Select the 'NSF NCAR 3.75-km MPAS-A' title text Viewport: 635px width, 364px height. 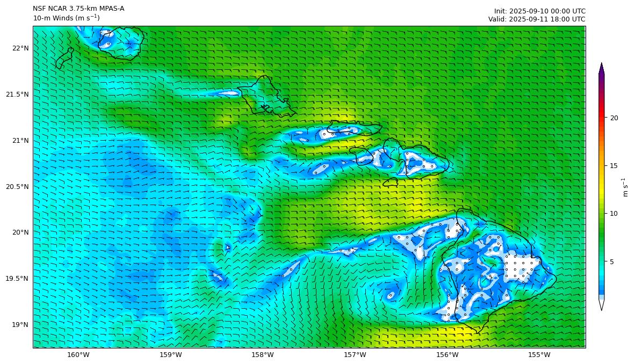[x=78, y=9]
